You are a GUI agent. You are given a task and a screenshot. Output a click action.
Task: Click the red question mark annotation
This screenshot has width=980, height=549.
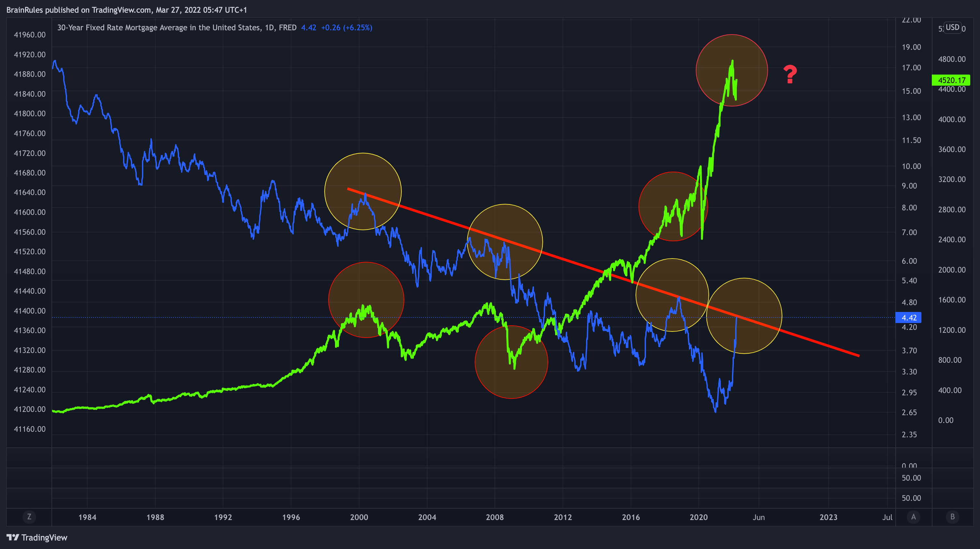790,75
